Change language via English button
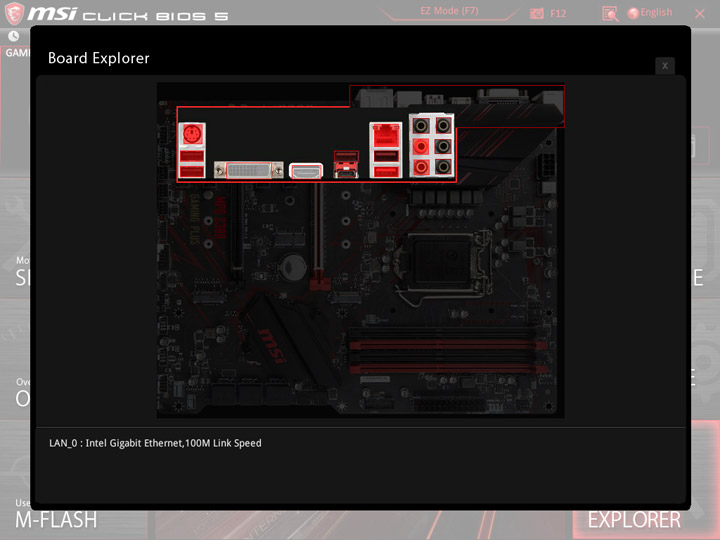720x540 pixels. (x=650, y=12)
